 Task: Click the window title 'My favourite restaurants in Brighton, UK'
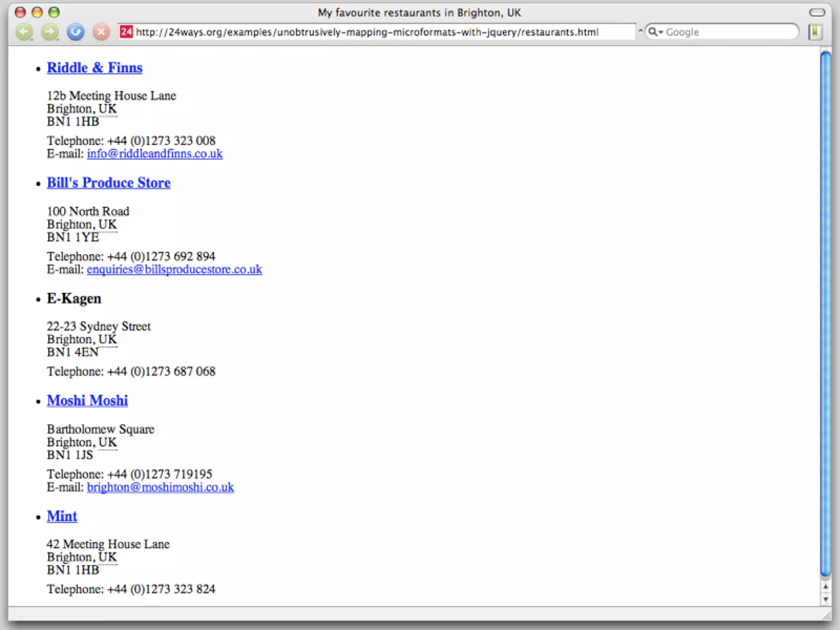point(419,13)
